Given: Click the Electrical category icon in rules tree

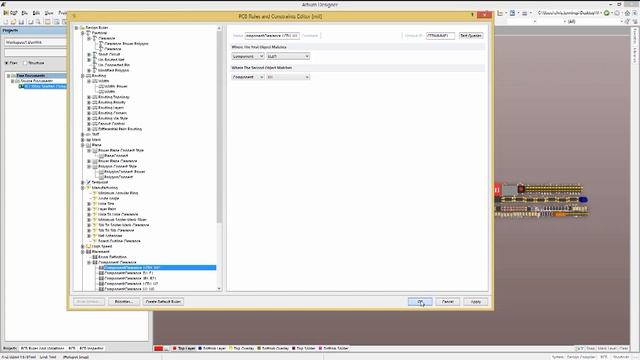Looking at the screenshot, I should (x=88, y=33).
